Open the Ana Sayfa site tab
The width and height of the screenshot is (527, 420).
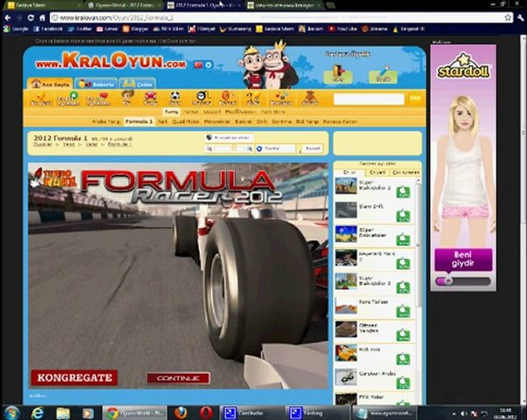[x=50, y=84]
